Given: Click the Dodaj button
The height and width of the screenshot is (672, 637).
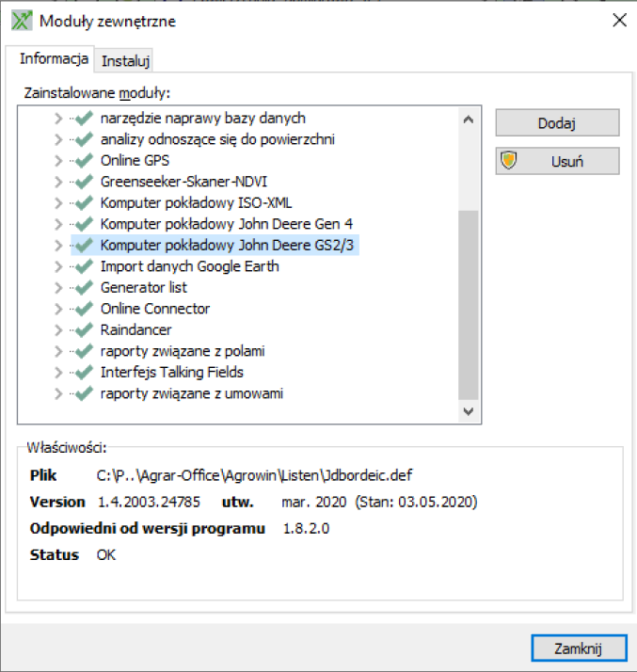Looking at the screenshot, I should tap(557, 123).
